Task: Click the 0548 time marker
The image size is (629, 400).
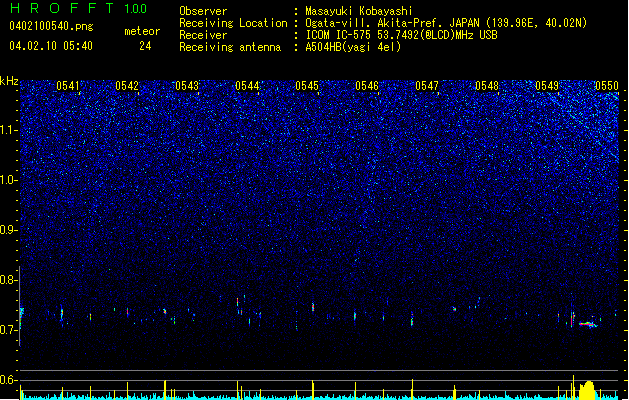Action: coord(487,86)
